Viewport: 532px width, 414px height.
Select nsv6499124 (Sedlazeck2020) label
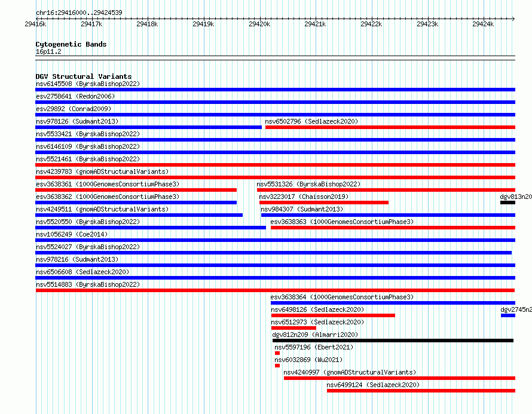373,385
